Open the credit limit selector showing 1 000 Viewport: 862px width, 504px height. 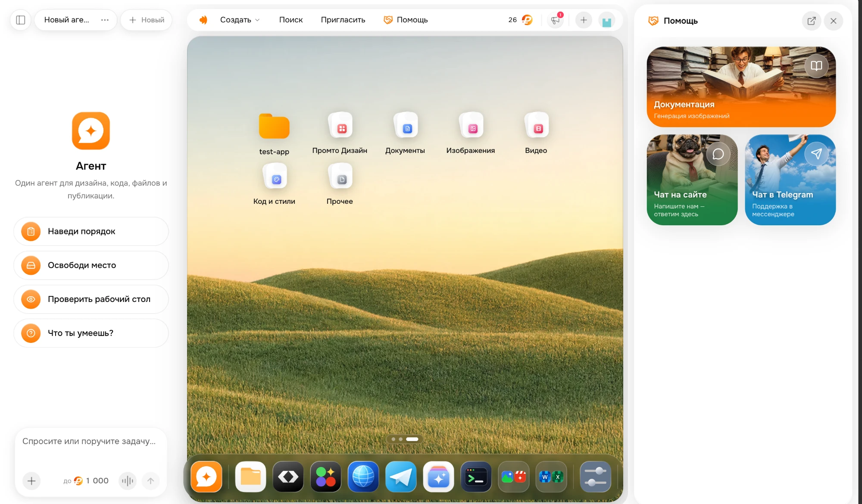click(x=86, y=481)
